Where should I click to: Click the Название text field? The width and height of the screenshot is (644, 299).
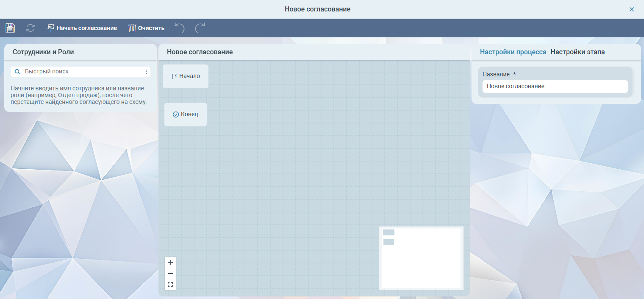click(x=555, y=86)
